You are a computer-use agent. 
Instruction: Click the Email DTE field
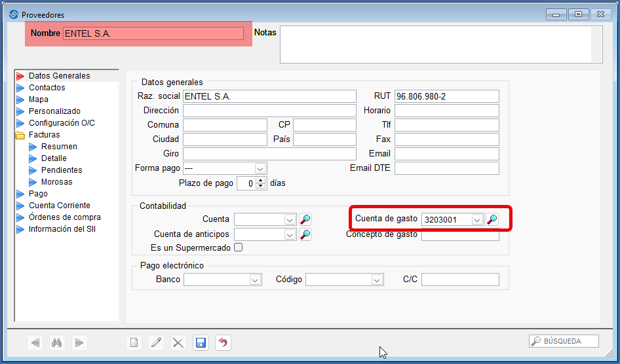(x=447, y=168)
